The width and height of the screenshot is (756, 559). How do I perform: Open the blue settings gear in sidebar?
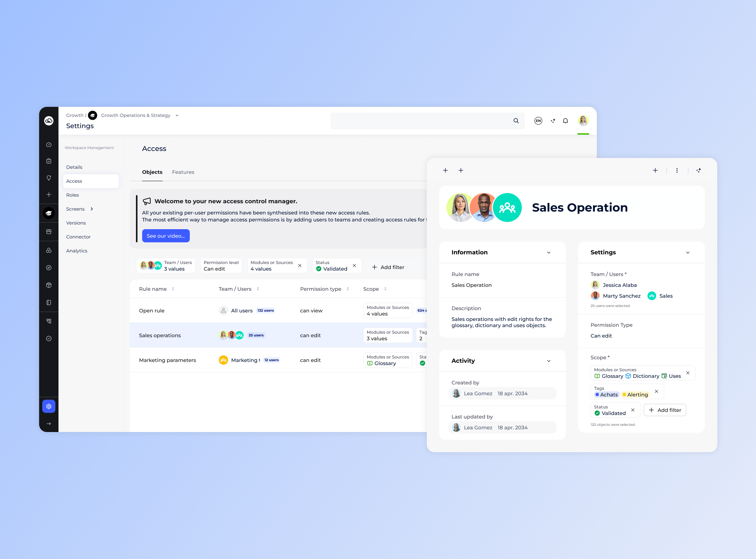49,406
